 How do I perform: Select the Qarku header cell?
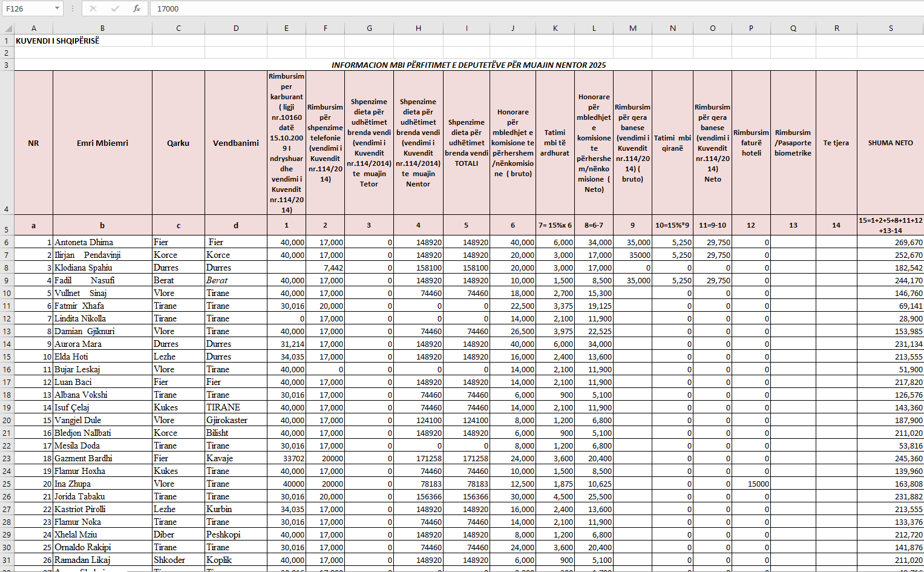pos(178,143)
